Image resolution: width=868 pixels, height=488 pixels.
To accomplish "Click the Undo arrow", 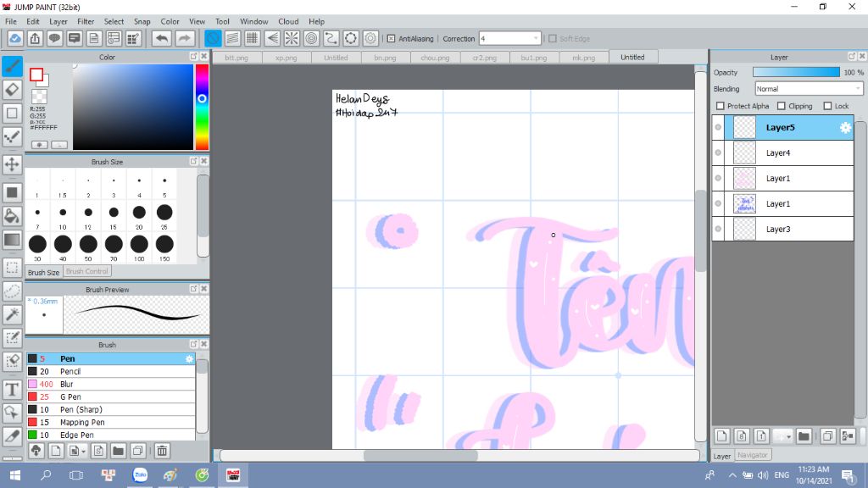I will 162,39.
